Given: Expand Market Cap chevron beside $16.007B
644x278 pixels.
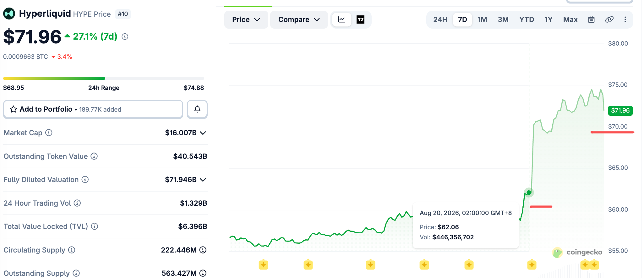Looking at the screenshot, I should [203, 133].
